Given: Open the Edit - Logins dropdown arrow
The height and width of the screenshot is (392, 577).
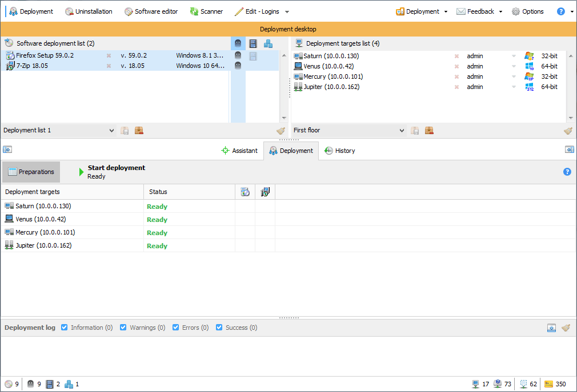Looking at the screenshot, I should pos(287,12).
